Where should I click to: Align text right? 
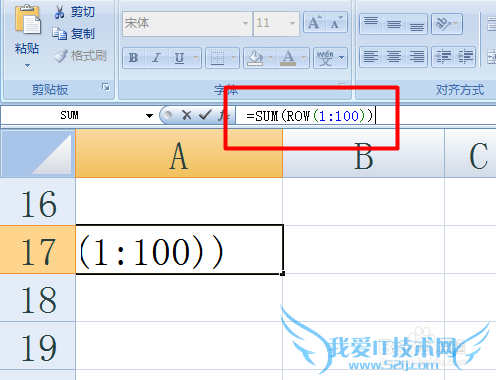pos(416,57)
